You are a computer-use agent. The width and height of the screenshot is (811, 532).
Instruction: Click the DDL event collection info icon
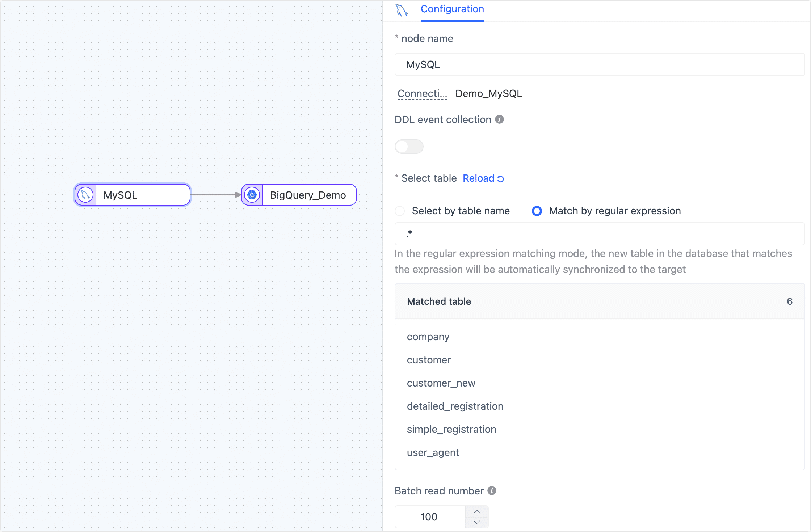pos(500,119)
